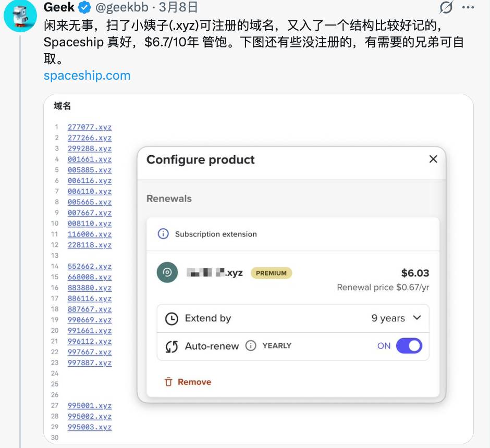
Task: Click the Auto-renew cycle arrows icon
Action: [171, 346]
